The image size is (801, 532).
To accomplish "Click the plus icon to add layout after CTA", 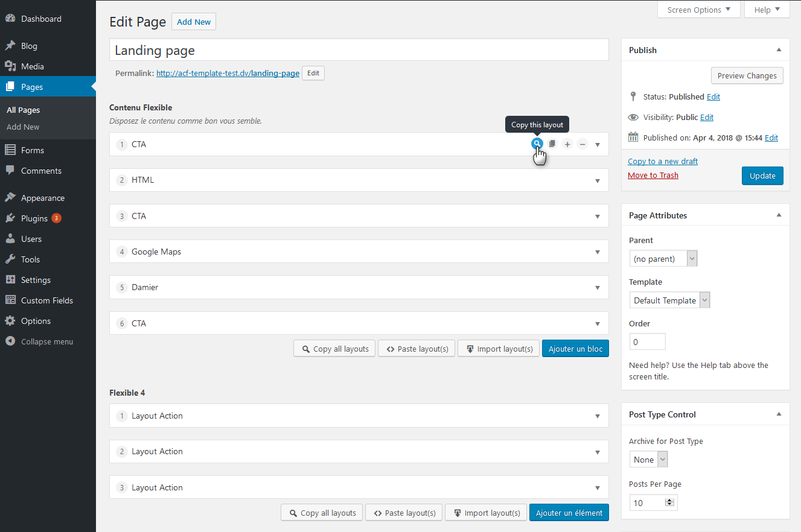I will pyautogui.click(x=567, y=144).
